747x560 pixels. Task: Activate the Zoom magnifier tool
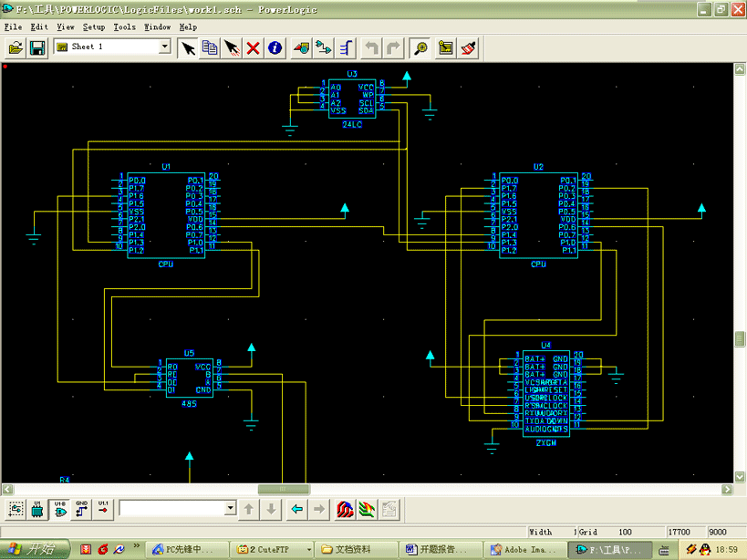(x=420, y=47)
